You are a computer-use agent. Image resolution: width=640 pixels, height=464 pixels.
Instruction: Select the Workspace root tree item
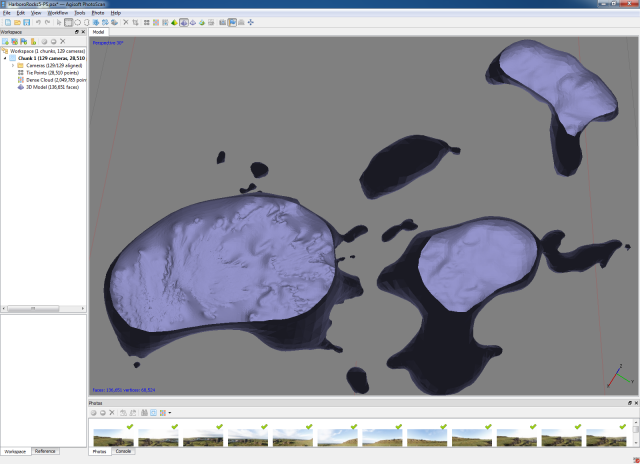(x=43, y=51)
